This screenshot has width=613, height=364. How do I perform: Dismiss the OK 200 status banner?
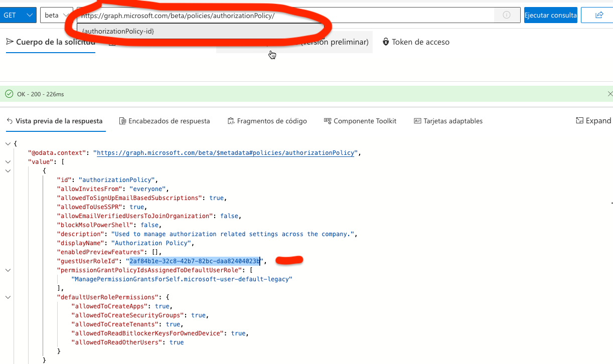[609, 94]
